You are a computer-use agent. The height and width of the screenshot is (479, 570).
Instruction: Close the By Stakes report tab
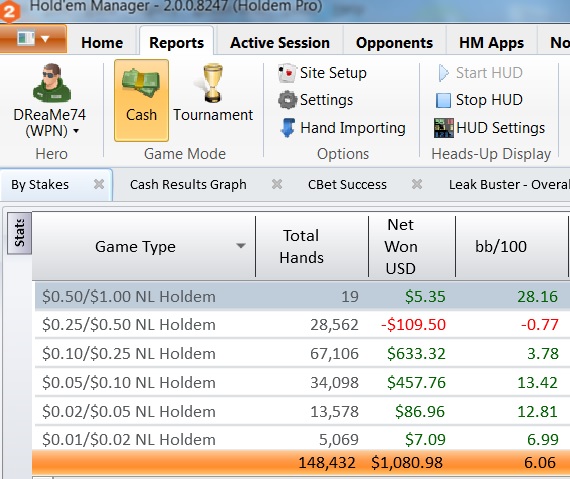pos(99,184)
